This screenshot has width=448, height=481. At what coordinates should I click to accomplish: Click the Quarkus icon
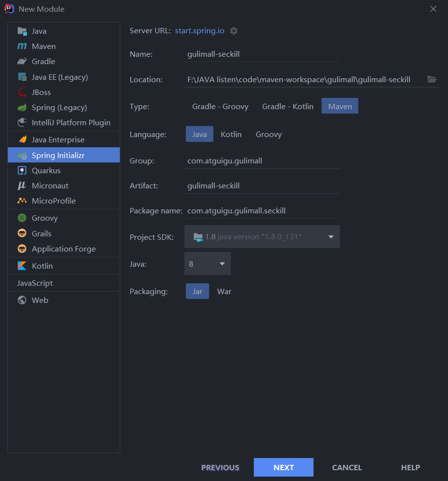[x=22, y=171]
